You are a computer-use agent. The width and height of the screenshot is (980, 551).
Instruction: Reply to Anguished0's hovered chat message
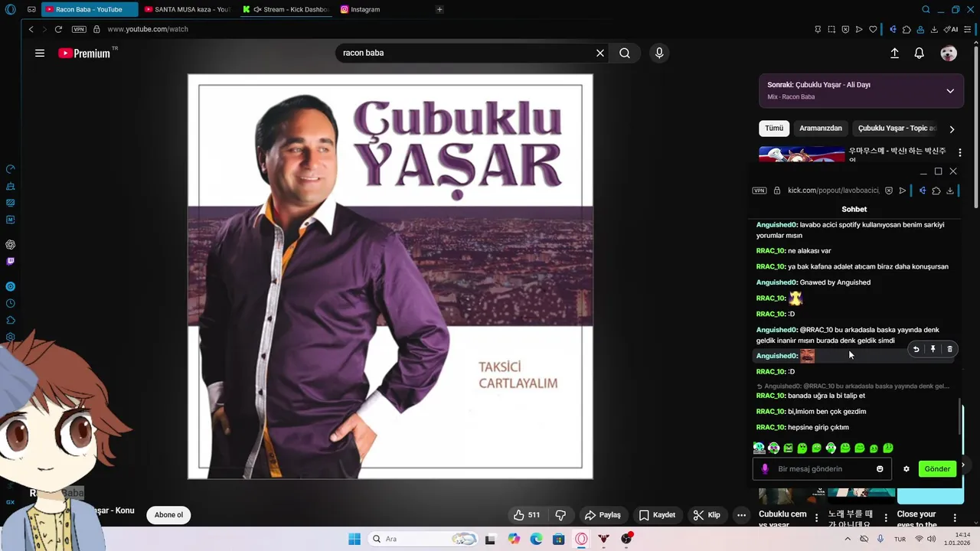tap(916, 349)
